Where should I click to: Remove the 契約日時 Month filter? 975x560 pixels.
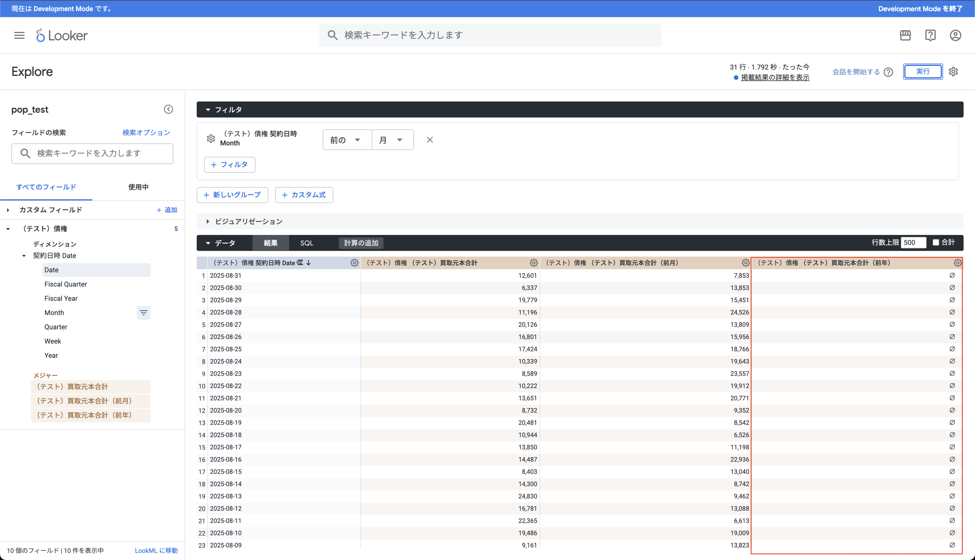click(430, 140)
